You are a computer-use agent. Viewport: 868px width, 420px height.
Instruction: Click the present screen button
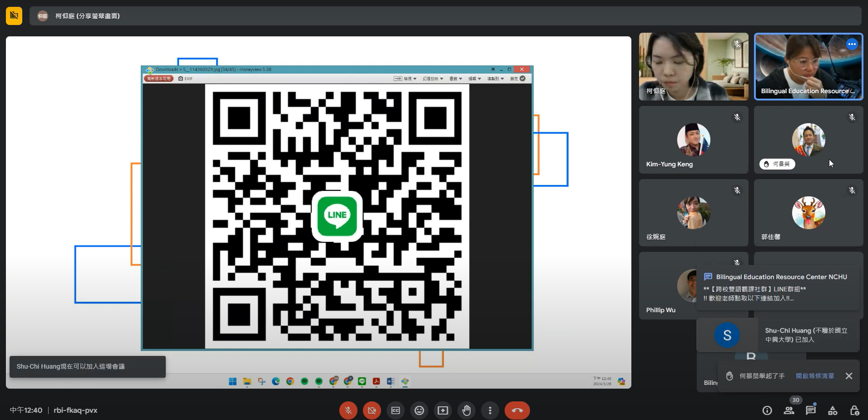point(443,410)
